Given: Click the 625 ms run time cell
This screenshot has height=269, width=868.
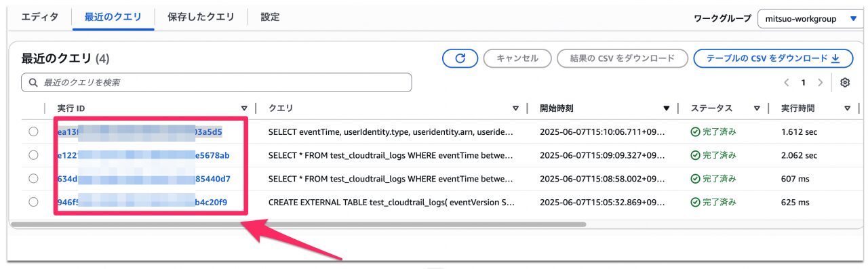Looking at the screenshot, I should [x=795, y=202].
